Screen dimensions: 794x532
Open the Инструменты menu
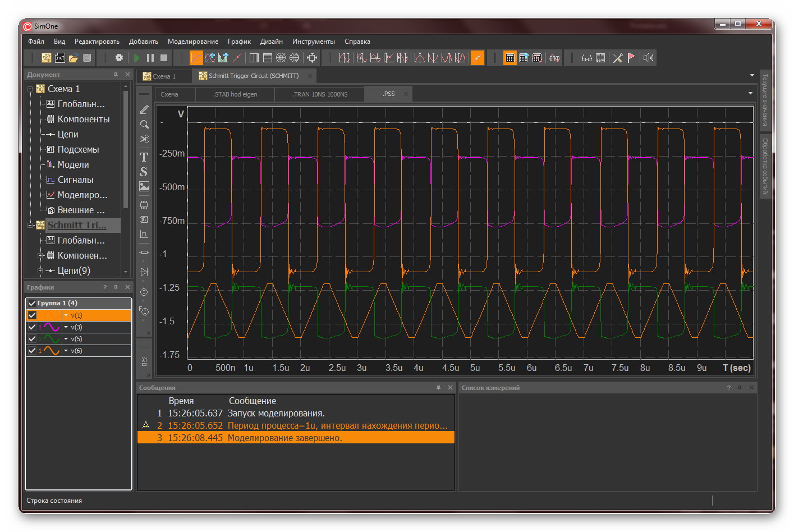tap(313, 42)
